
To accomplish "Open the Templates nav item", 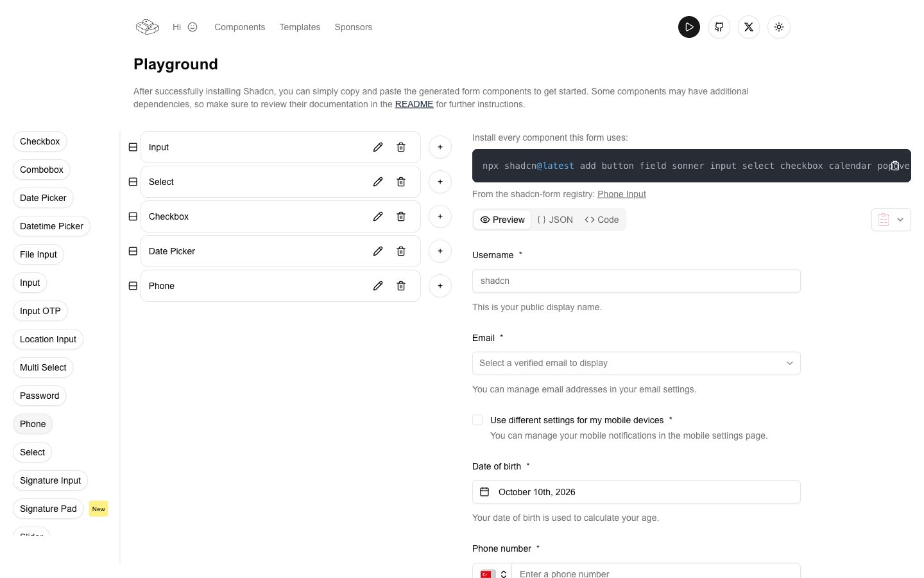I will click(300, 27).
